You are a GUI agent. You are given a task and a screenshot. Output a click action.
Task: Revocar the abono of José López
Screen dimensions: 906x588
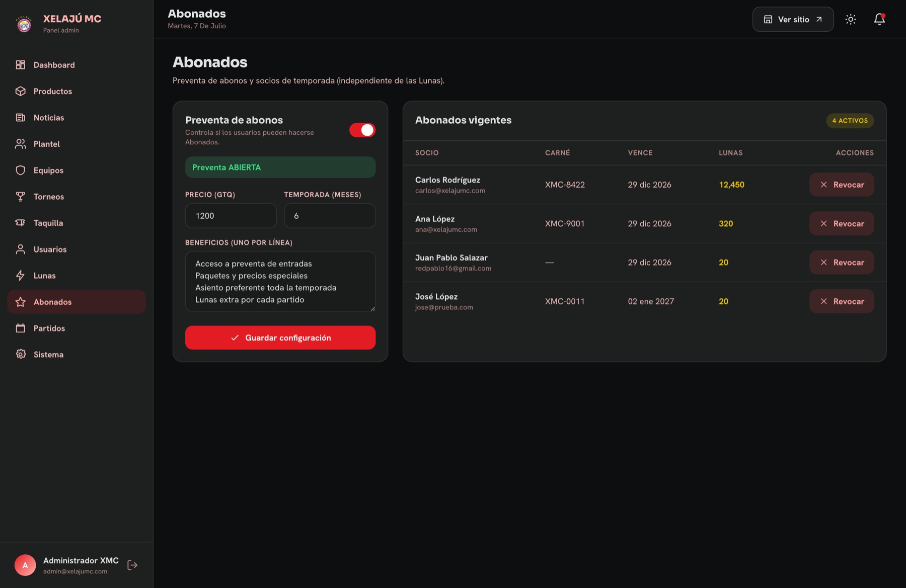point(842,301)
